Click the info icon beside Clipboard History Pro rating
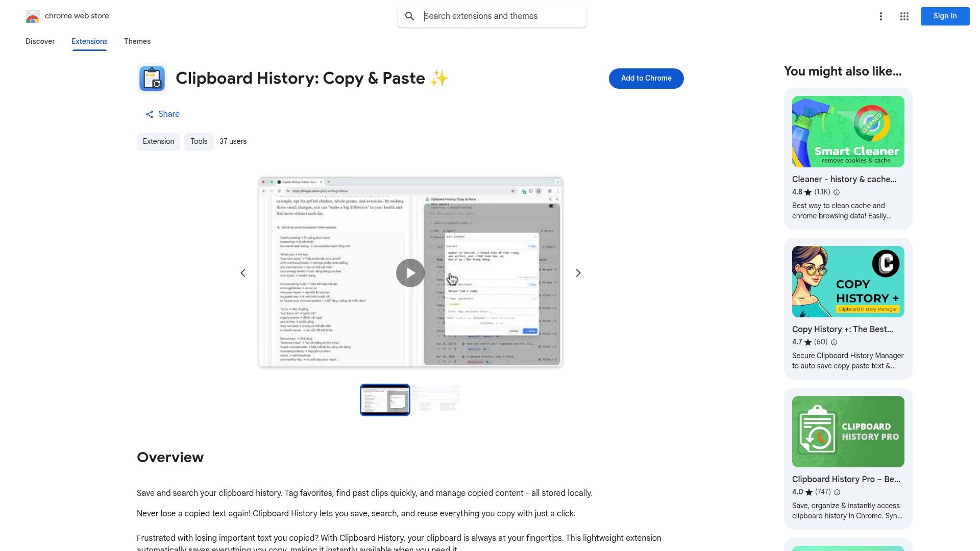The width and height of the screenshot is (980, 551). 837,492
